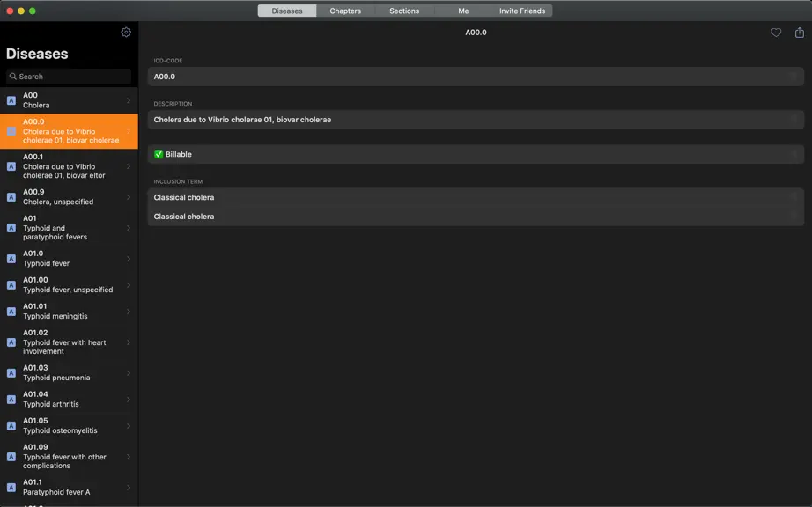Switch to the Chapters tab
The height and width of the screenshot is (507, 812).
[x=345, y=11]
